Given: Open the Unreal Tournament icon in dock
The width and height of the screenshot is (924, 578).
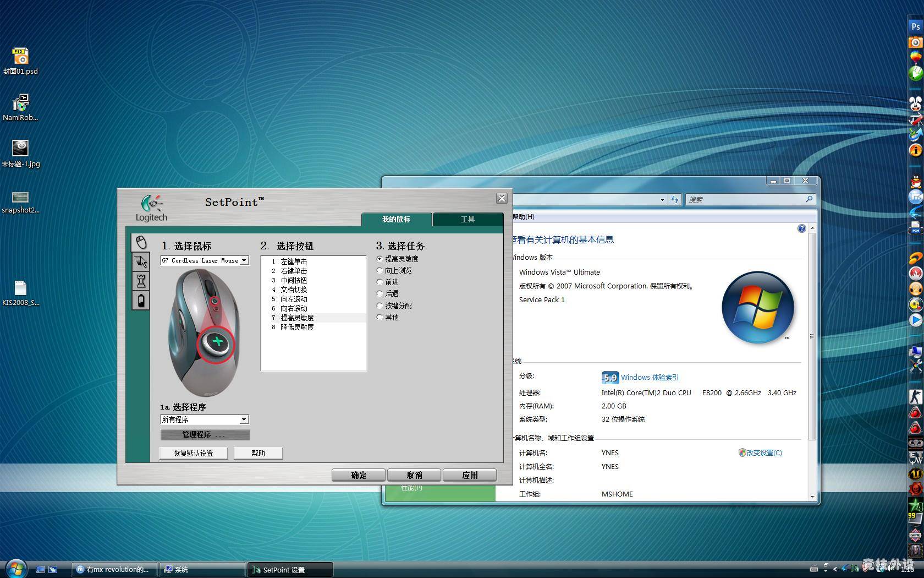Looking at the screenshot, I should pyautogui.click(x=915, y=473).
